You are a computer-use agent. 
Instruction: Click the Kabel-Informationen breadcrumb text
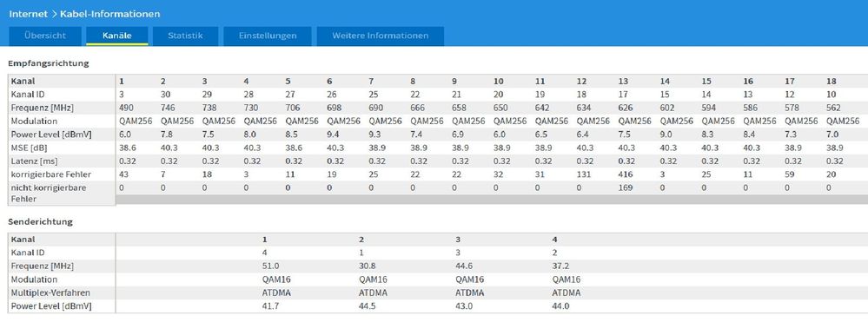coord(110,14)
